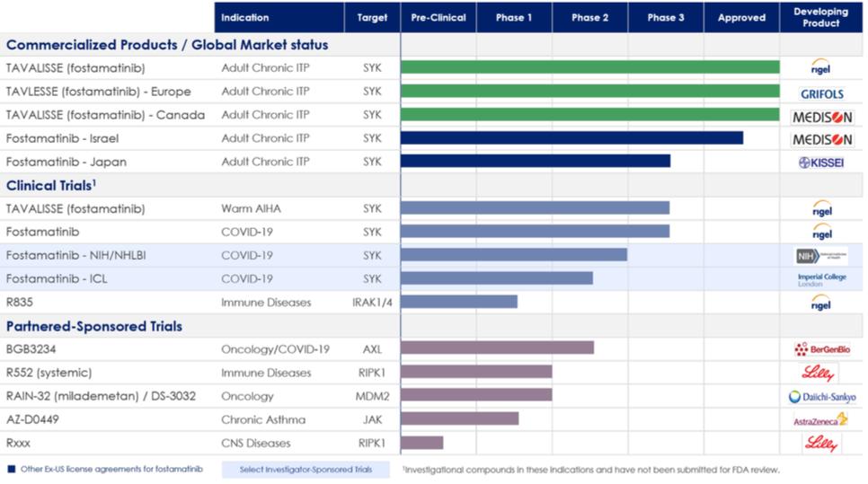Select the Developing Product column header
The width and height of the screenshot is (868, 484).
821,17
